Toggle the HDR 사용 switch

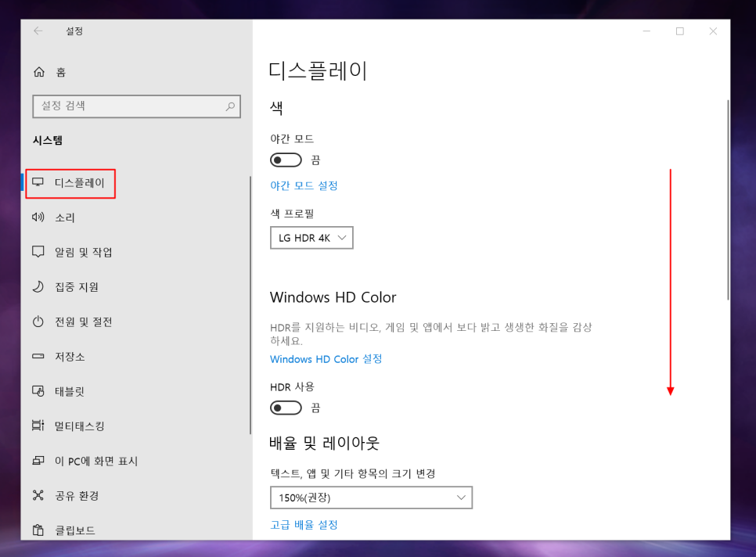pos(286,408)
